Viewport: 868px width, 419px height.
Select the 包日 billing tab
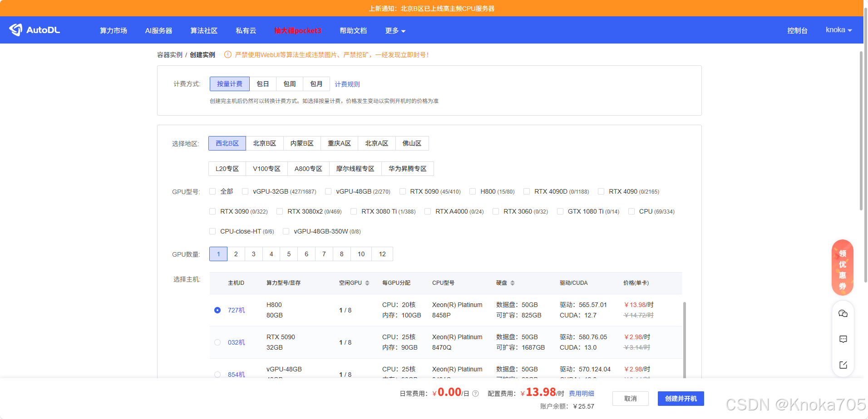[x=263, y=84]
